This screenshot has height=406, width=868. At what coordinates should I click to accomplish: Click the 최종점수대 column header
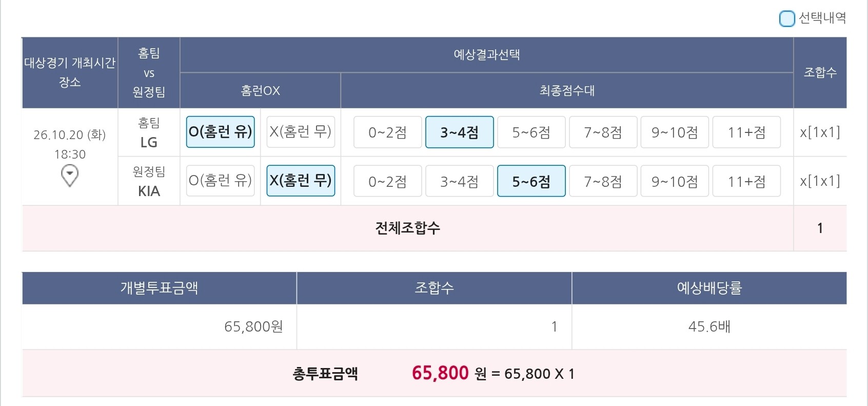coord(567,91)
